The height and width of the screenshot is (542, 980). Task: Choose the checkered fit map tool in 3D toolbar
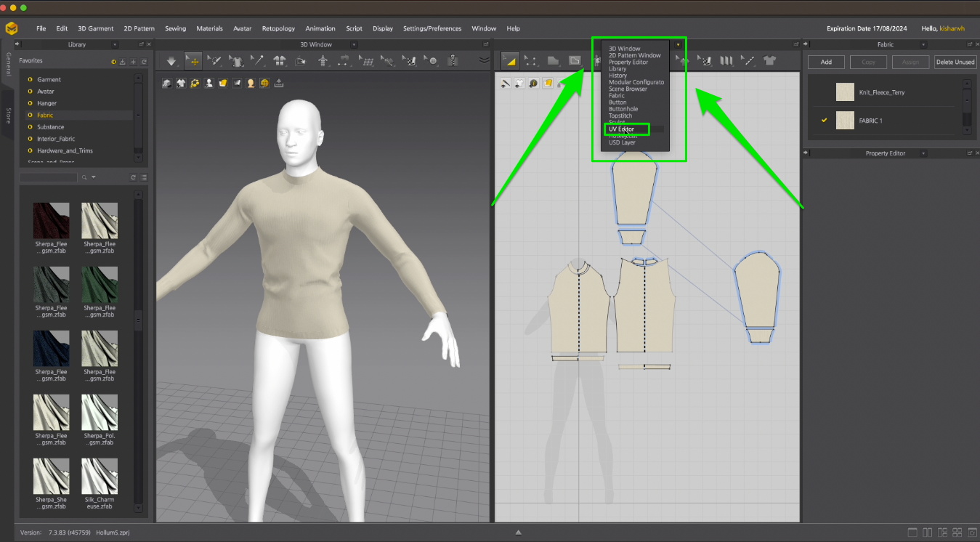[410, 61]
